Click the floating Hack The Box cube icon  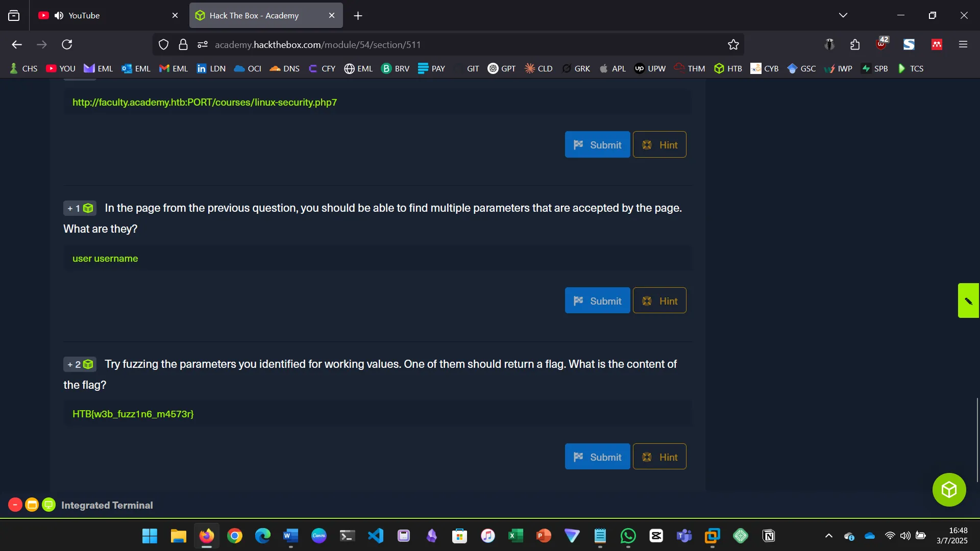pyautogui.click(x=948, y=489)
